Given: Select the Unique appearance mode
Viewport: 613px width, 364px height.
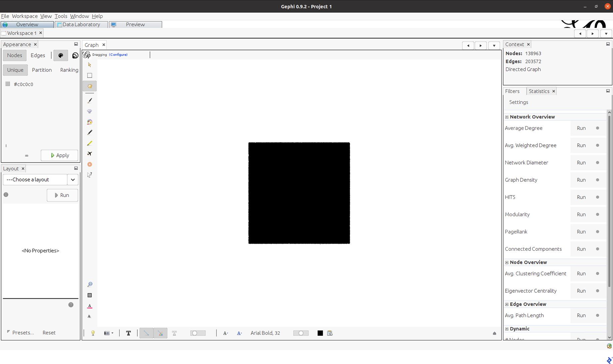Looking at the screenshot, I should (x=15, y=70).
